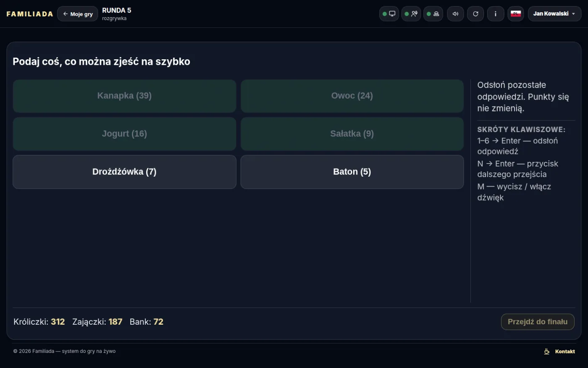Click the "rozgrywka" subtitle under RUNDA 5
The height and width of the screenshot is (368, 588).
pos(114,19)
